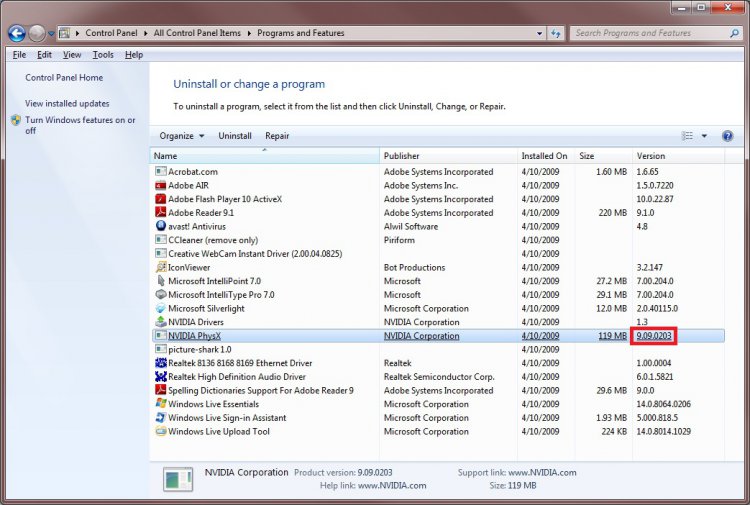Click the search magnifier icon
This screenshot has height=505, width=750.
(734, 33)
